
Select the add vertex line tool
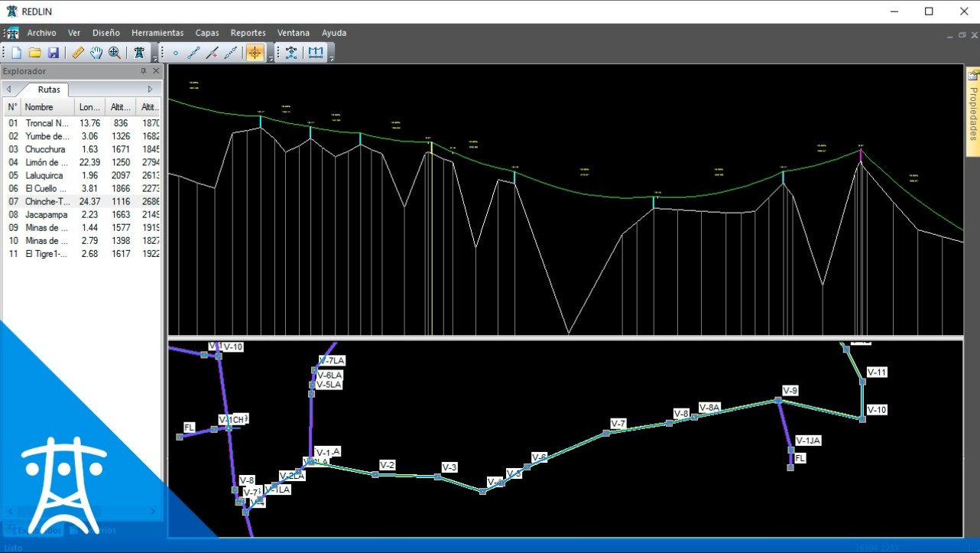pos(213,53)
